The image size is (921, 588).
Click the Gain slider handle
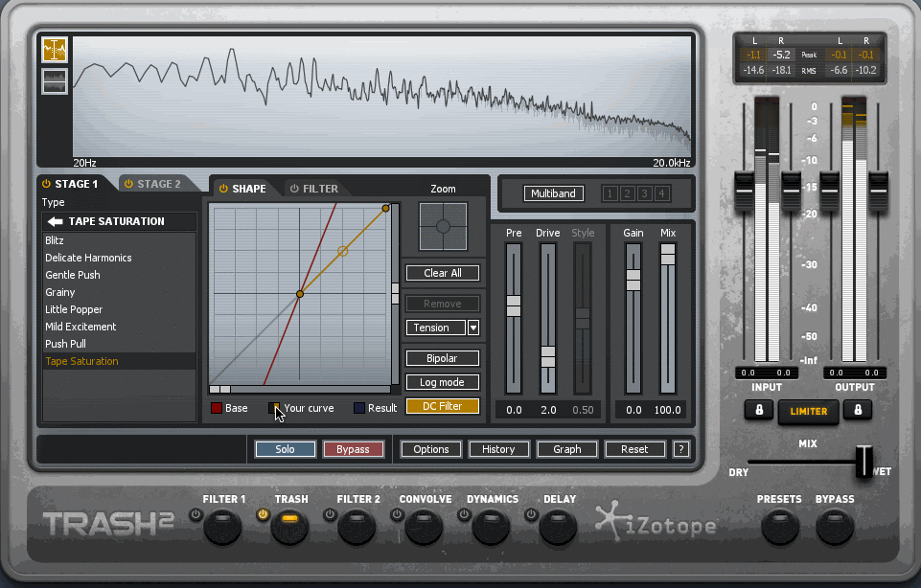633,280
